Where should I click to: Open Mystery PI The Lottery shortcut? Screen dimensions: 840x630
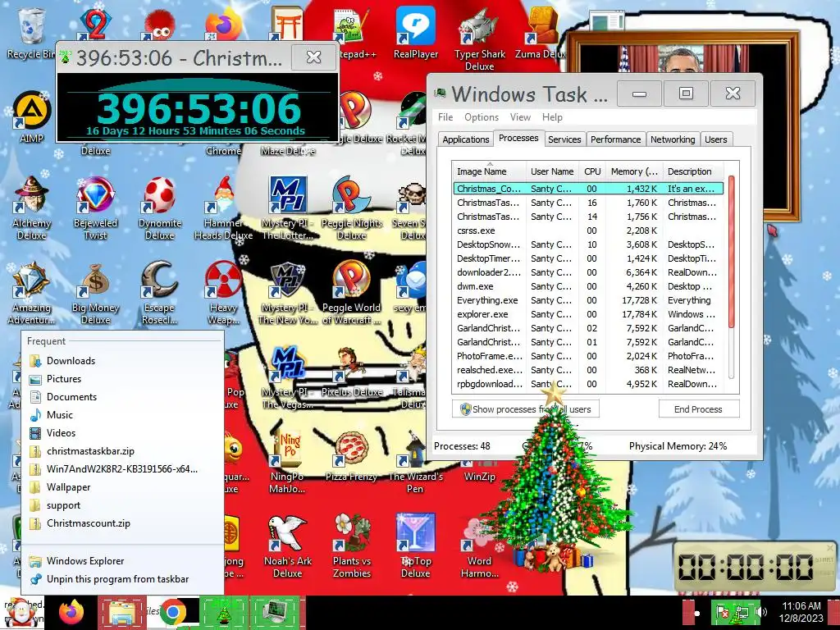pyautogui.click(x=288, y=208)
